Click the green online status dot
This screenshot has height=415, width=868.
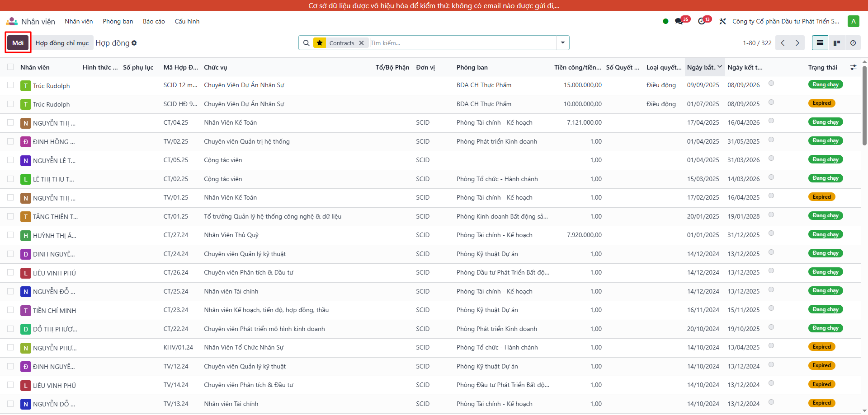[x=665, y=21]
